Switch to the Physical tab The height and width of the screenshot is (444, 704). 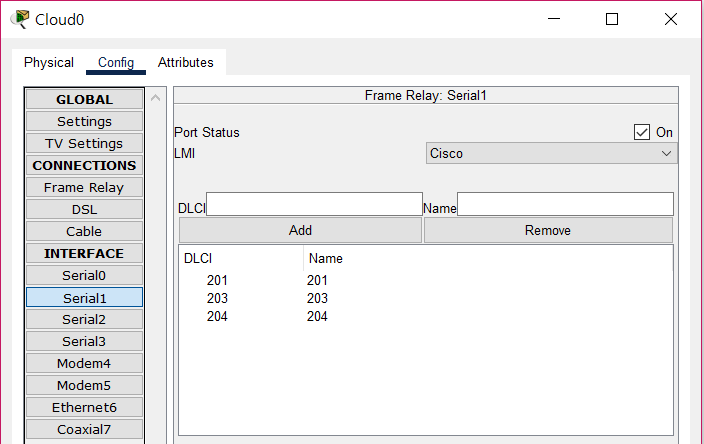pyautogui.click(x=49, y=62)
